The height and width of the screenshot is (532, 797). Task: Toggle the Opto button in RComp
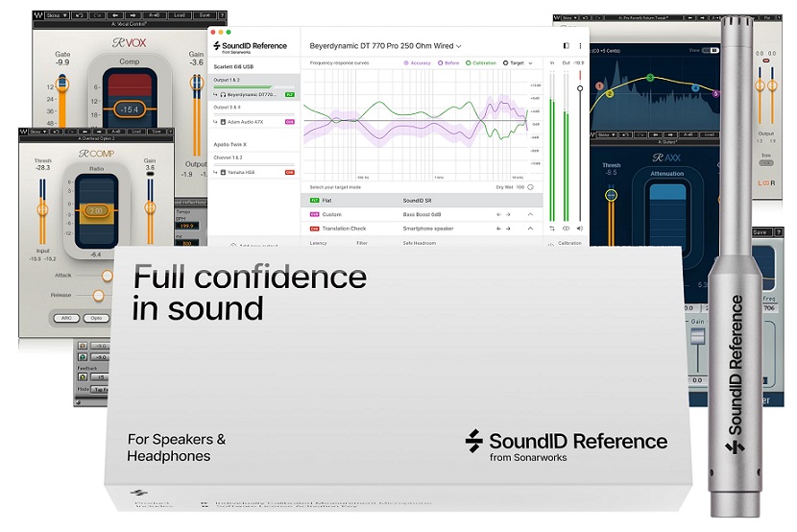coord(96,318)
